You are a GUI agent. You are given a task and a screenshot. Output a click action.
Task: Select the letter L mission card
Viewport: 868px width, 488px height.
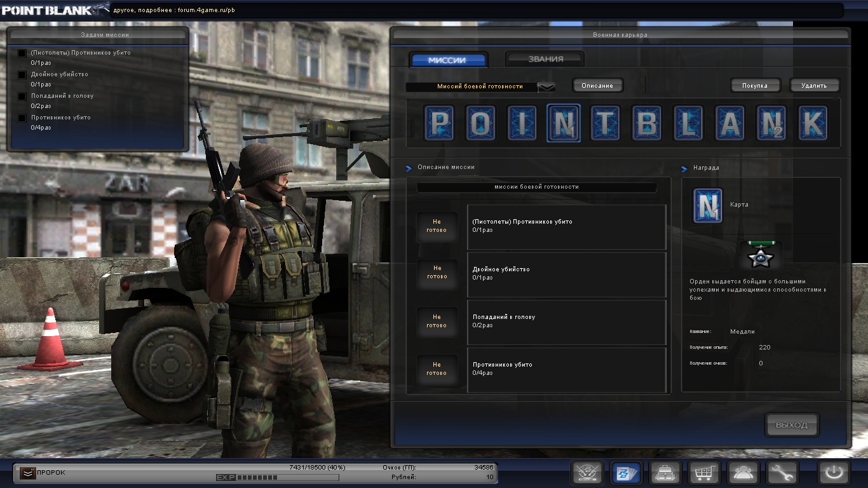[x=688, y=123]
